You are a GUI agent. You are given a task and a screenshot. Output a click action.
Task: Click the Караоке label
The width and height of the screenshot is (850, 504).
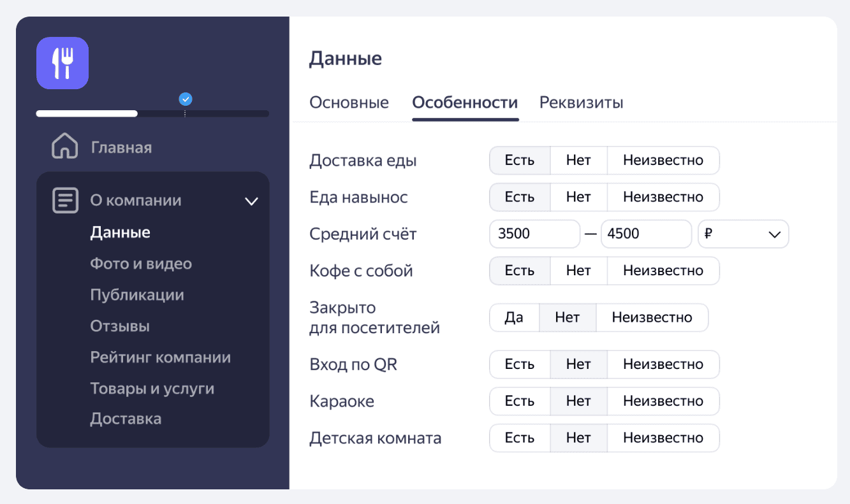[x=342, y=401]
